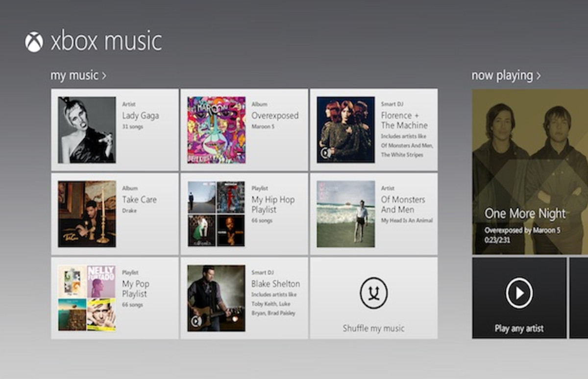This screenshot has width=588, height=379.
Task: Click the Shuffle my music icon
Action: point(373,293)
